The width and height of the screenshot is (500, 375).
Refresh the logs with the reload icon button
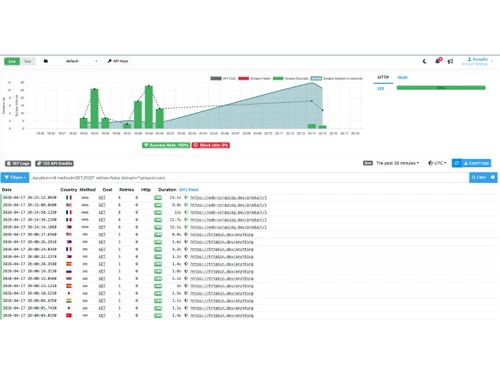pyautogui.click(x=456, y=163)
